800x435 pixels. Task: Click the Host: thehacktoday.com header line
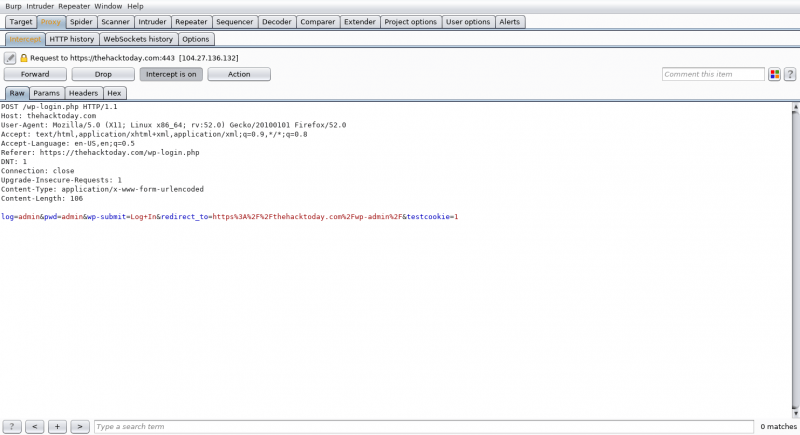click(48, 116)
